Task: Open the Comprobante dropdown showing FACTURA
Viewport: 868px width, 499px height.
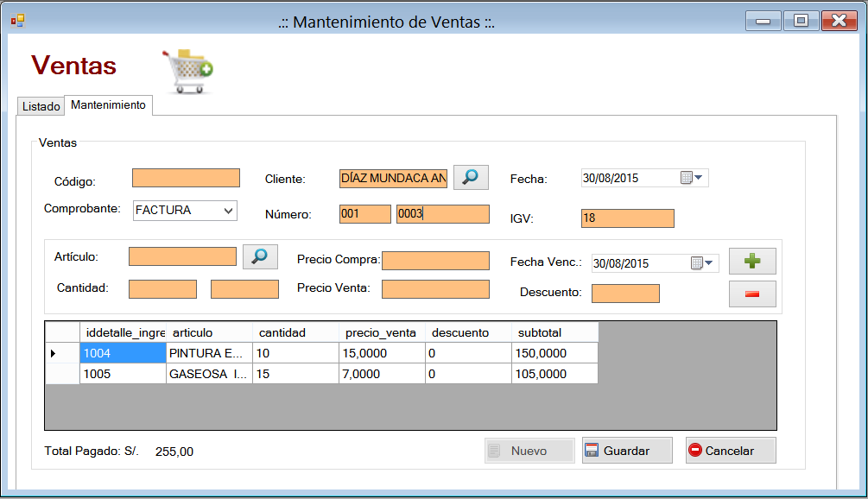Action: tap(230, 210)
